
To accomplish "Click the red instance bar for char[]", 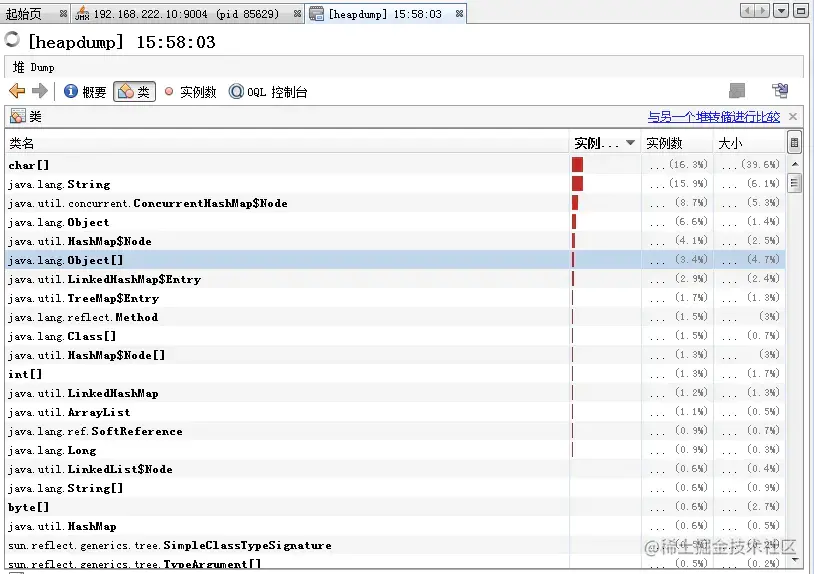I will point(577,165).
